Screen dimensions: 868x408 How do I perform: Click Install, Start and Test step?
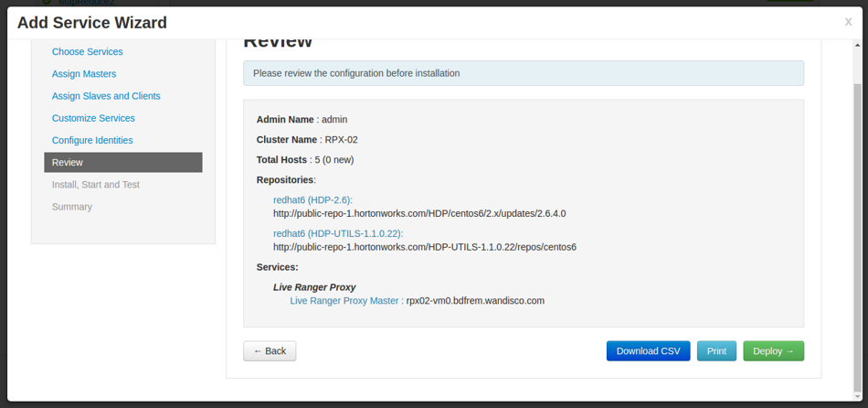coord(96,185)
